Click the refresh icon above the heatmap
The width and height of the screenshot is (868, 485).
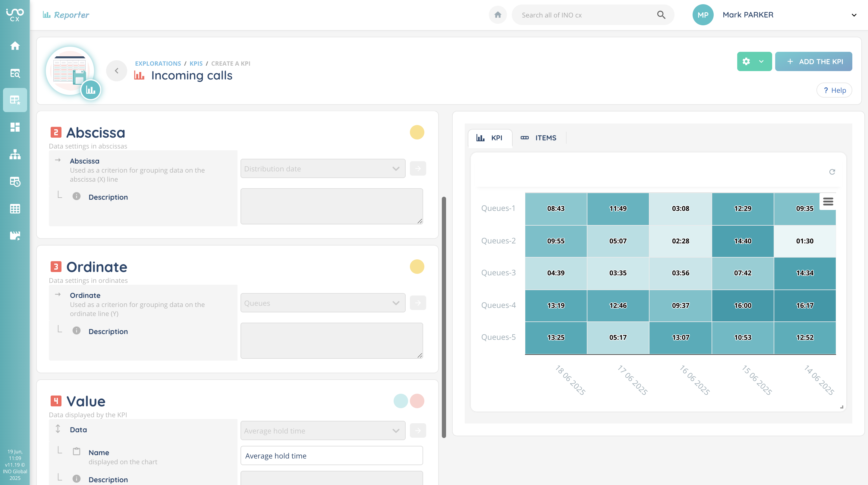click(x=832, y=172)
